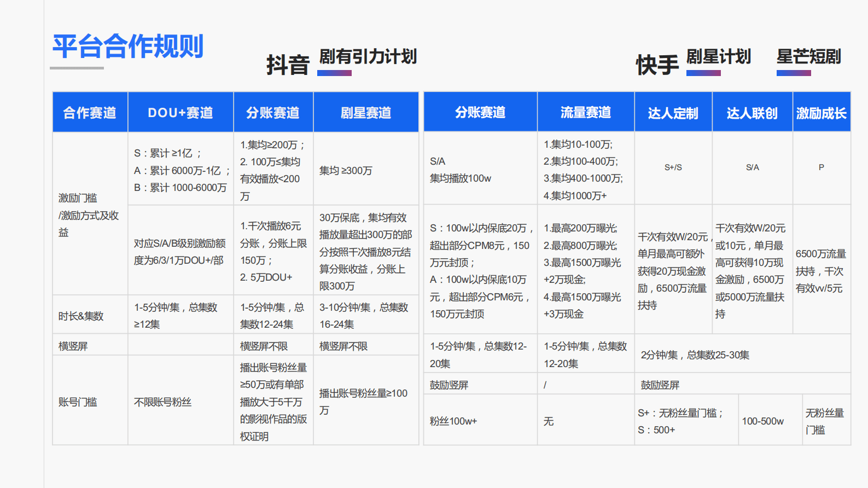Screen dimensions: 868x488
Task: Click the S+/S cell
Action: click(x=673, y=167)
